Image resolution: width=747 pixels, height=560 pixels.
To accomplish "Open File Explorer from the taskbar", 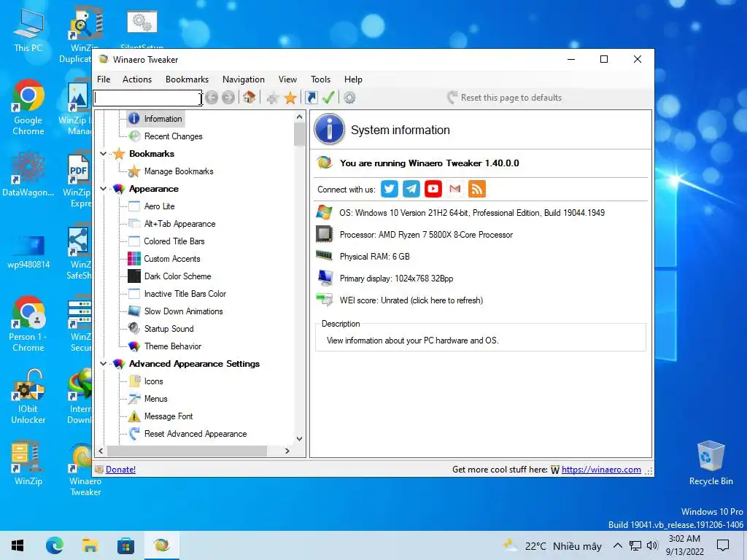I will click(90, 545).
